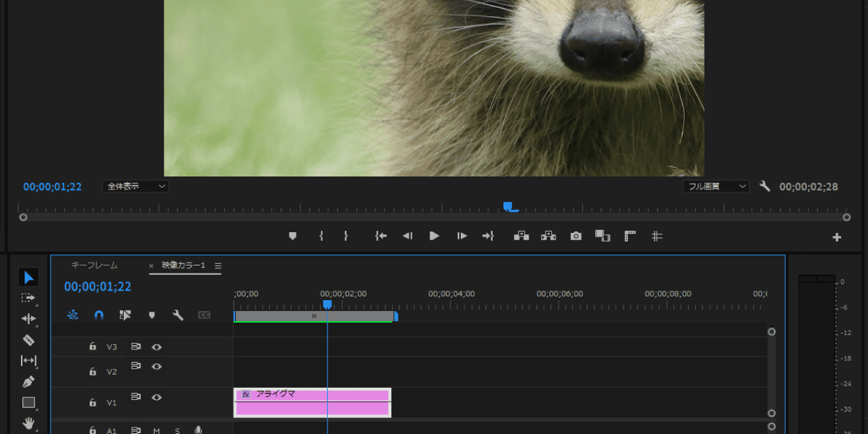Toggle insert sequences as nests button
This screenshot has width=868, height=434.
(73, 315)
